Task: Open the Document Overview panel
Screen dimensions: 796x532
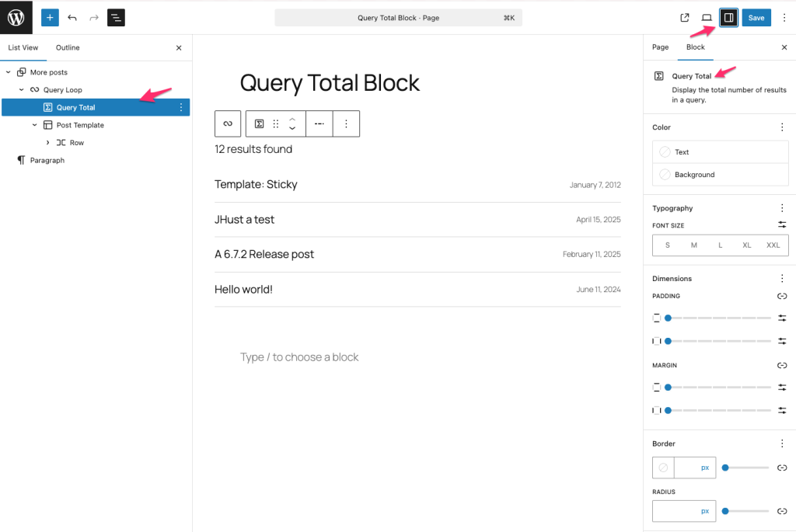Action: point(115,17)
